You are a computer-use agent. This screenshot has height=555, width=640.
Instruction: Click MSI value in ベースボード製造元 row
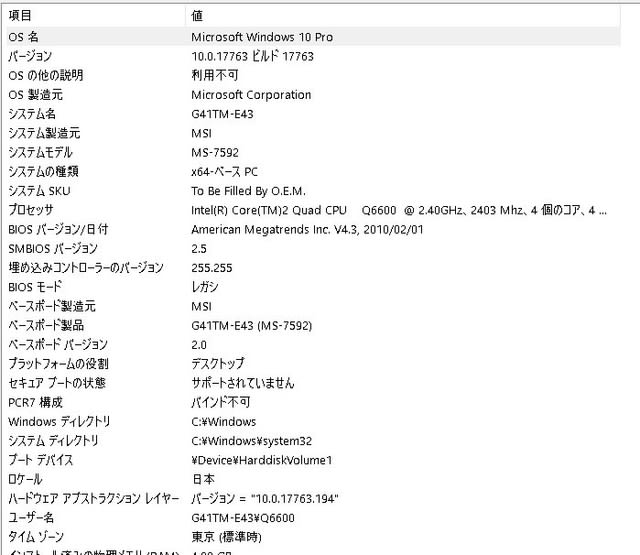(202, 306)
